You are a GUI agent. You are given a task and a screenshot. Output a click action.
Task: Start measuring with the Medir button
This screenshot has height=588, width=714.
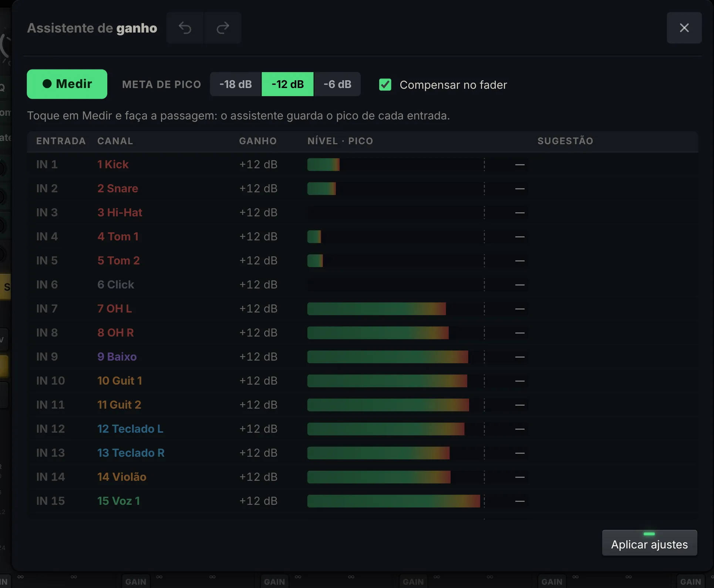67,84
